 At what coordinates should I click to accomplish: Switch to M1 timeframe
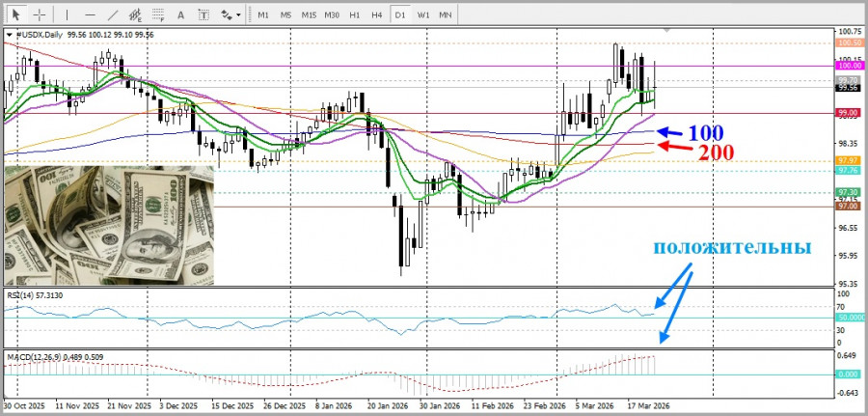(x=263, y=14)
